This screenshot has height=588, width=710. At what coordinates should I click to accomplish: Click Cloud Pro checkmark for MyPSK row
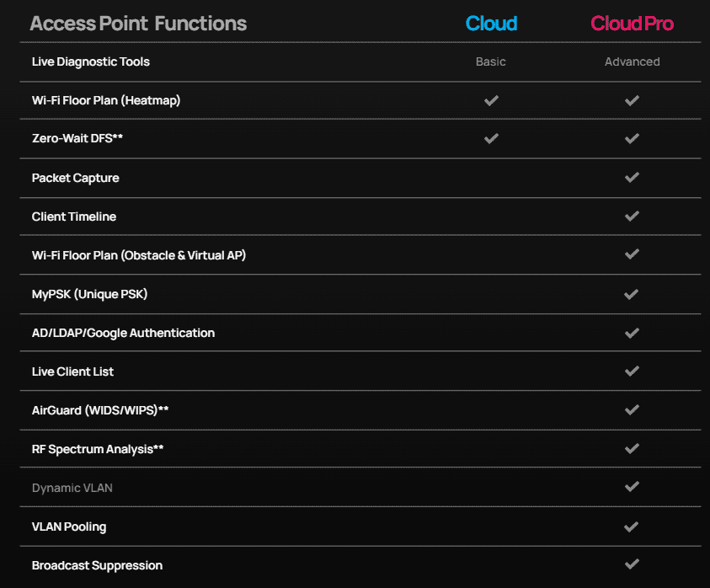pyautogui.click(x=632, y=294)
